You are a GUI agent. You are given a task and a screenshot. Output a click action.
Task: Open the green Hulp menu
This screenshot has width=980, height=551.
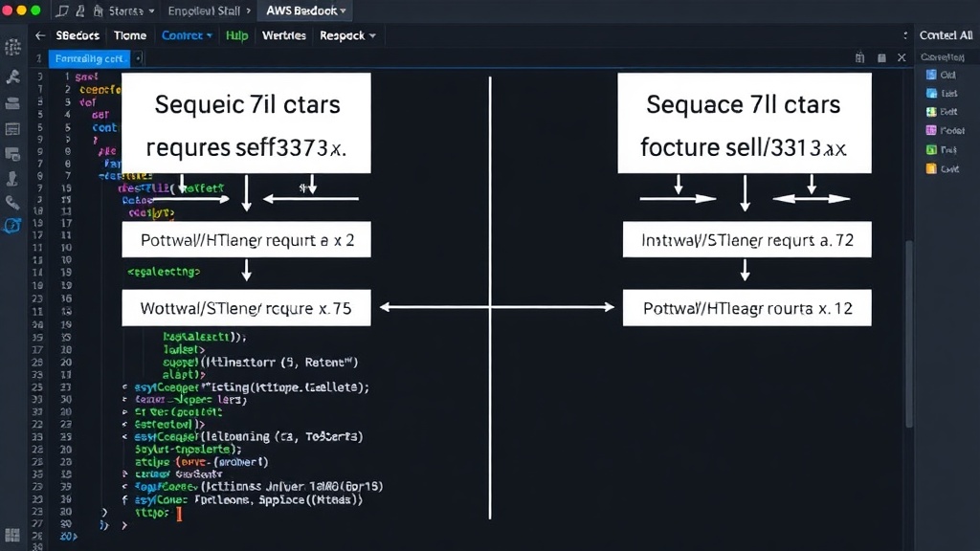click(x=237, y=35)
